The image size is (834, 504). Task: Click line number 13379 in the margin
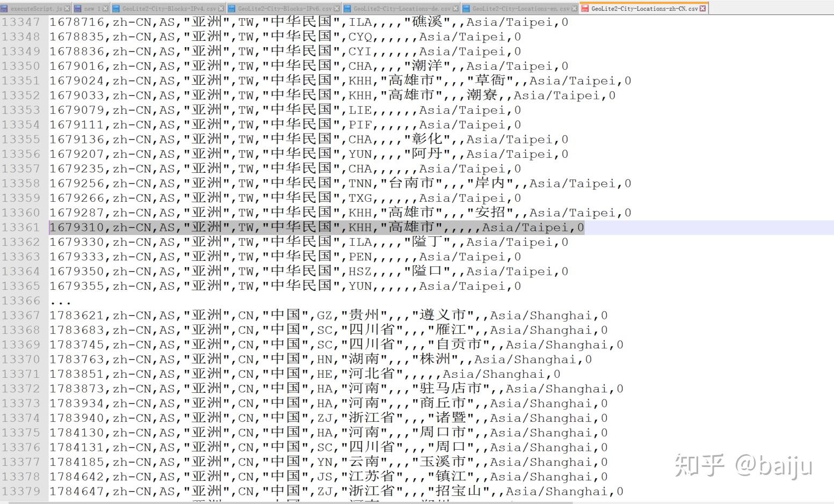21,491
